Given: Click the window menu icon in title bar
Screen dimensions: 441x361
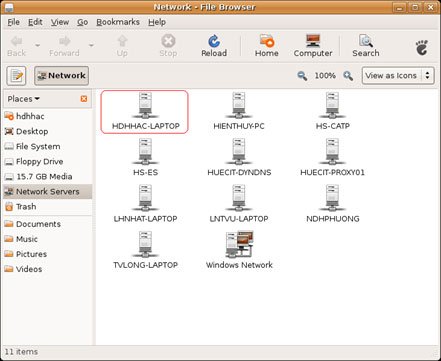Looking at the screenshot, I should pyautogui.click(x=9, y=7).
